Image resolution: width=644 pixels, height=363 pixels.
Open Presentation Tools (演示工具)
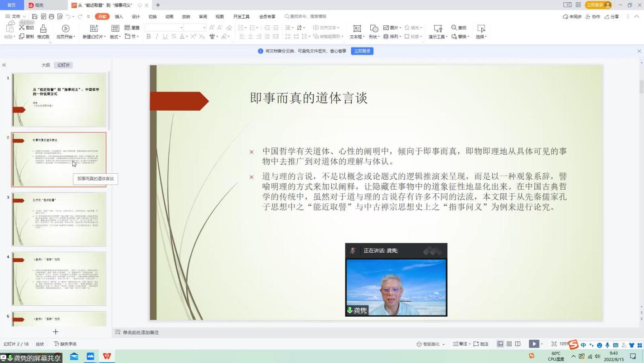[438, 29]
